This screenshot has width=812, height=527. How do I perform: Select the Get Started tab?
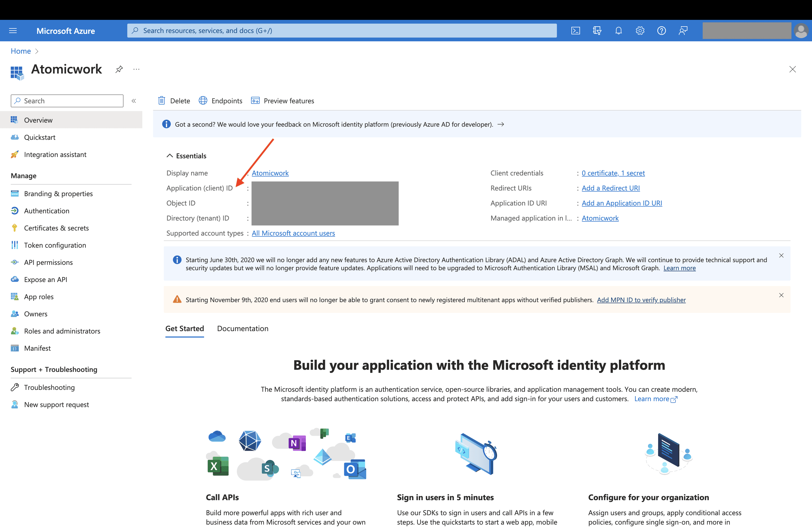click(184, 329)
